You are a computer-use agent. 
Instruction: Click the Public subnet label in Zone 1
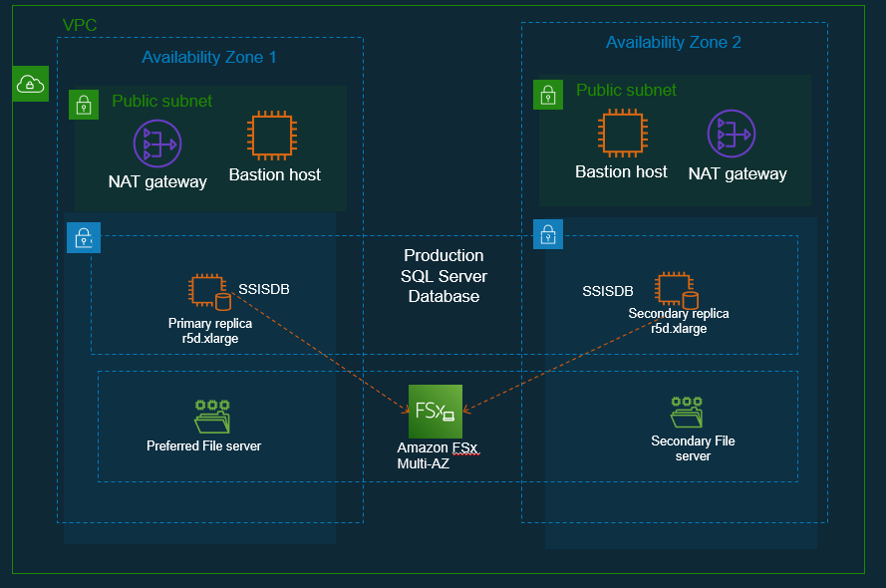(162, 101)
